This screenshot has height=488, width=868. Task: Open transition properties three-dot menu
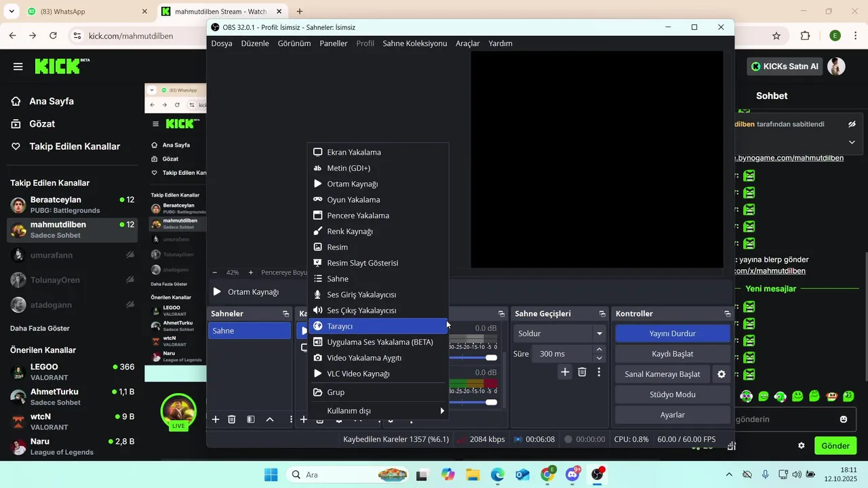pyautogui.click(x=599, y=372)
